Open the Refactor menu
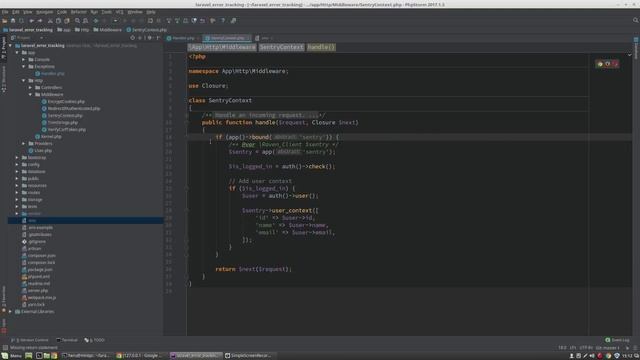Image resolution: width=640 pixels, height=360 pixels. [x=78, y=12]
